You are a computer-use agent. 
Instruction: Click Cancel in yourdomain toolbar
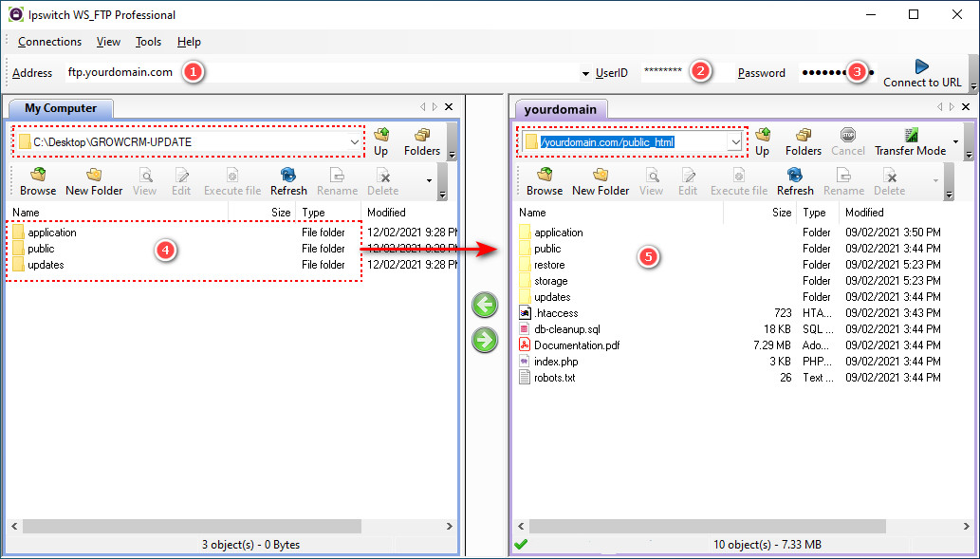[x=847, y=142]
